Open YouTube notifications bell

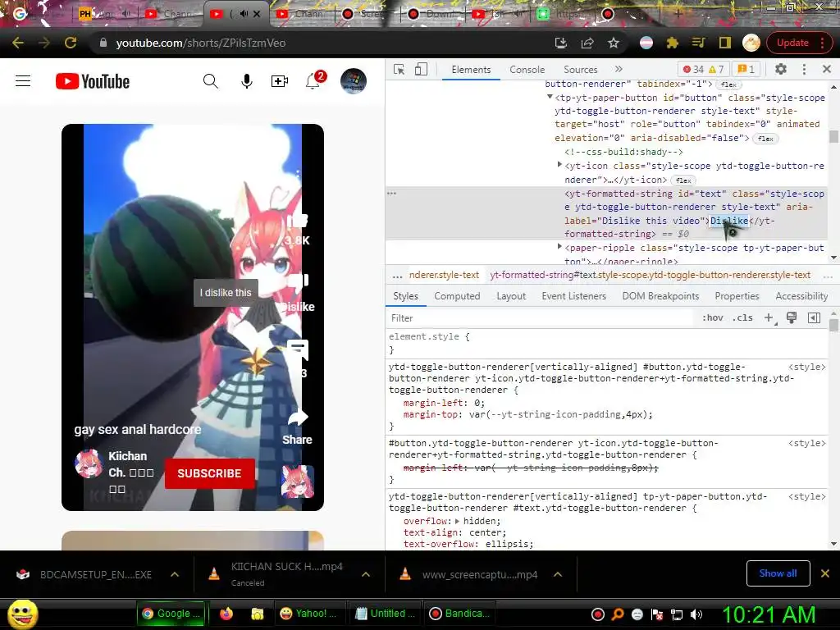coord(313,81)
